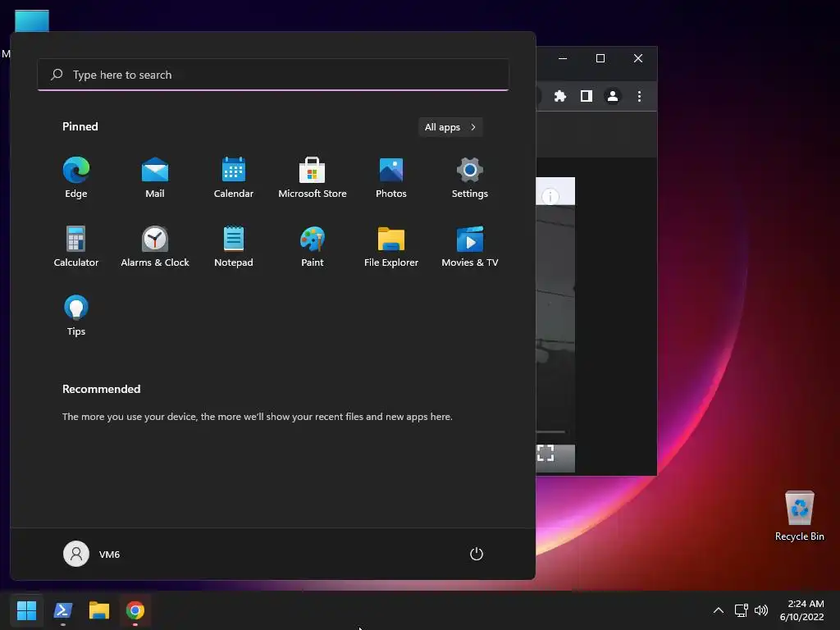Open the Calendar app
840x630 pixels.
(x=234, y=177)
